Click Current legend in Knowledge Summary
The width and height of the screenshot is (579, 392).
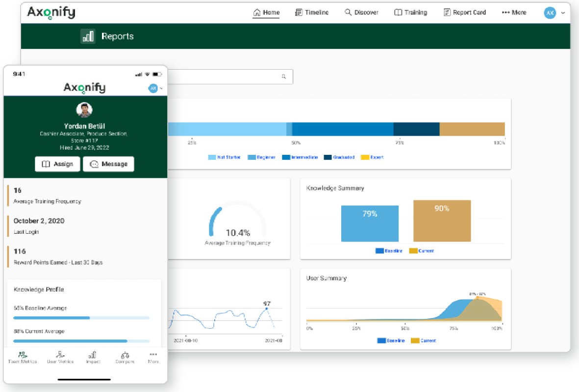pyautogui.click(x=421, y=251)
